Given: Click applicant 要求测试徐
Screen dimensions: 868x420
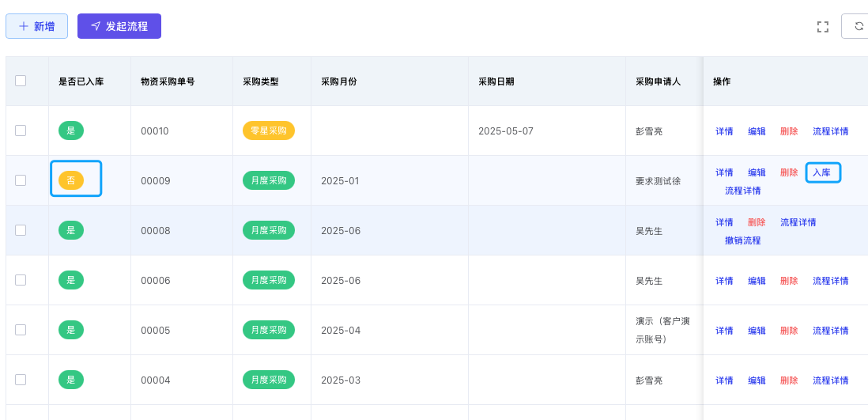Looking at the screenshot, I should (x=659, y=181).
